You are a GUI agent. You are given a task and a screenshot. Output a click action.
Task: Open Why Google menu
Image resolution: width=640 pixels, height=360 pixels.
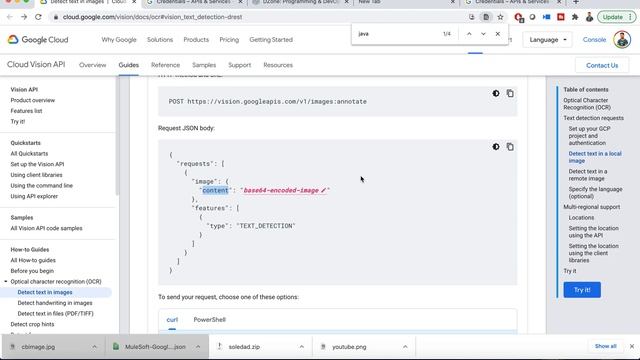[119, 40]
